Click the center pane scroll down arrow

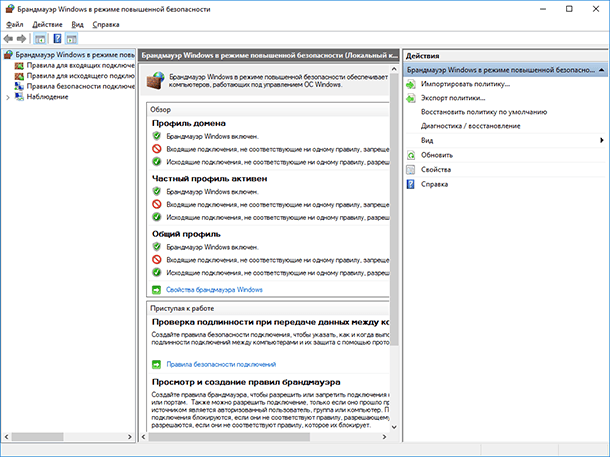tap(394, 427)
